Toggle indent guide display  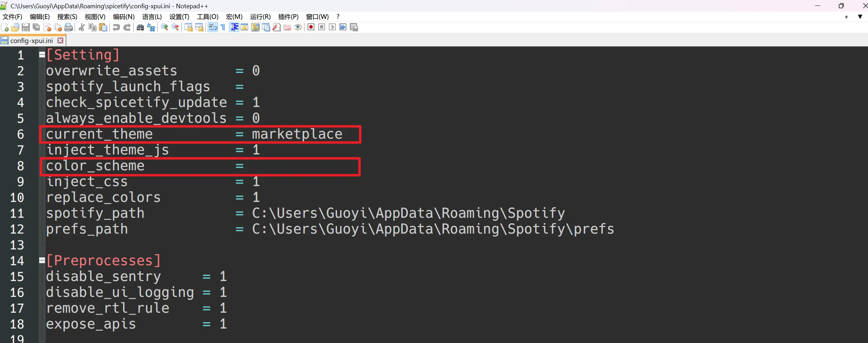coord(235,27)
